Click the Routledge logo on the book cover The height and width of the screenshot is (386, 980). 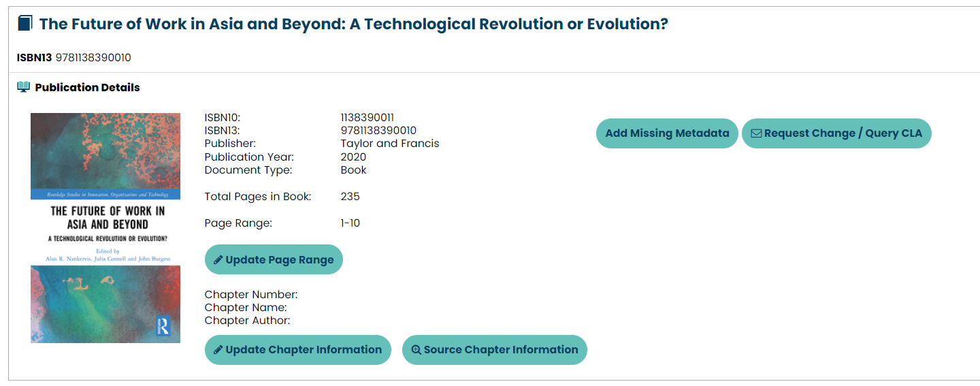click(164, 326)
